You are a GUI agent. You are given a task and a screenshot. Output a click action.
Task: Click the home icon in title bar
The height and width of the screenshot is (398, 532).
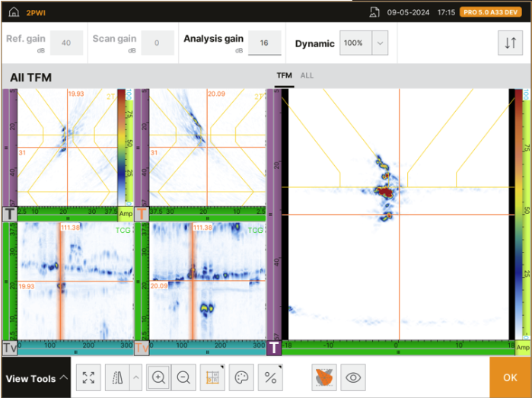click(x=14, y=12)
